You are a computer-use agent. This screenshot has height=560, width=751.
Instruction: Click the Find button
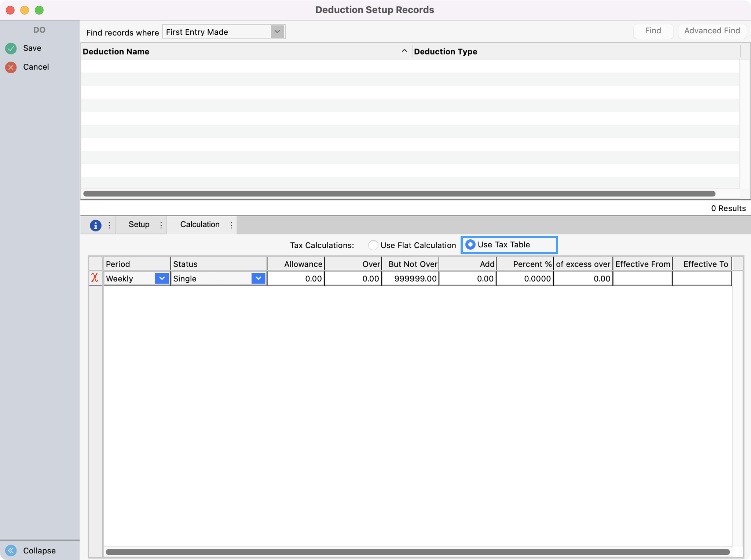click(x=653, y=31)
